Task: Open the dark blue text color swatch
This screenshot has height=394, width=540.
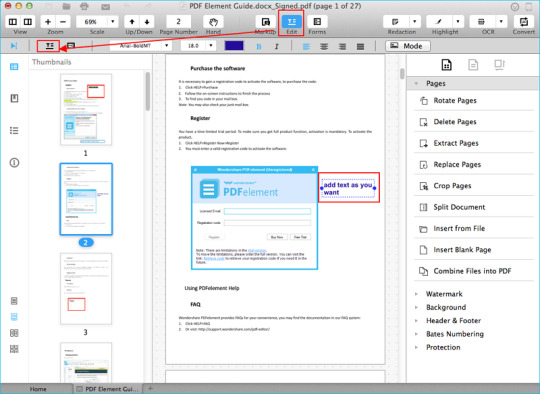Action: coord(234,46)
